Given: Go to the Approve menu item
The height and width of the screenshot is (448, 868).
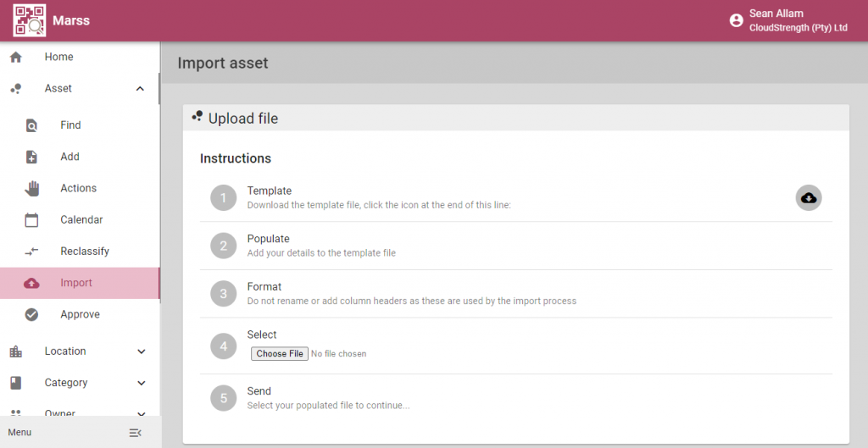Looking at the screenshot, I should 80,315.
